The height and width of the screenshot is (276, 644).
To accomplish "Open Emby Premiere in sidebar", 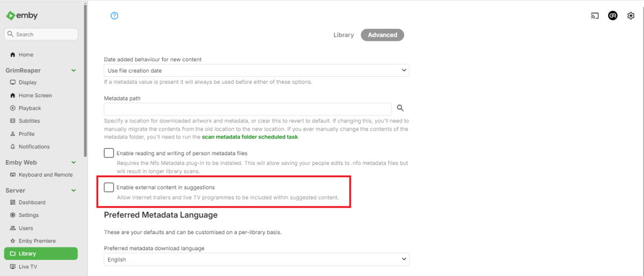I will (x=37, y=241).
